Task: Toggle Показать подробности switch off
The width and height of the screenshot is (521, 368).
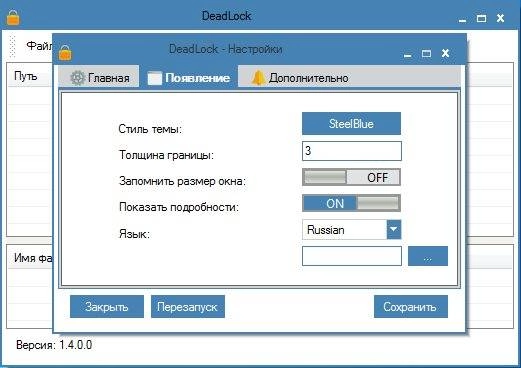Action: click(351, 203)
